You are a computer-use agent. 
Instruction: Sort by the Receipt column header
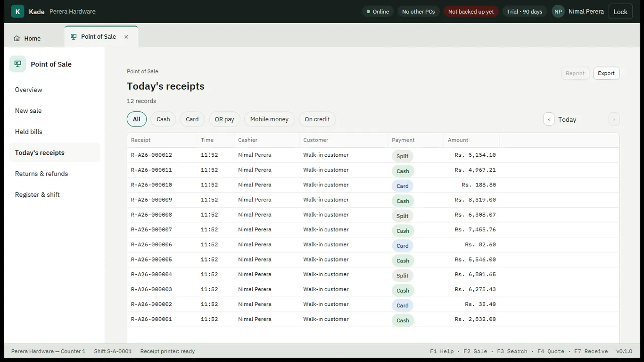[x=162, y=140]
